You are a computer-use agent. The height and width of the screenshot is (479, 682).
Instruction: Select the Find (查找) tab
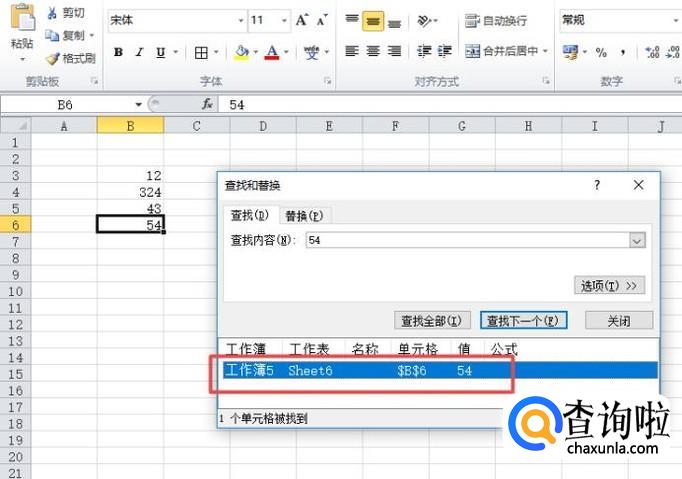click(250, 215)
